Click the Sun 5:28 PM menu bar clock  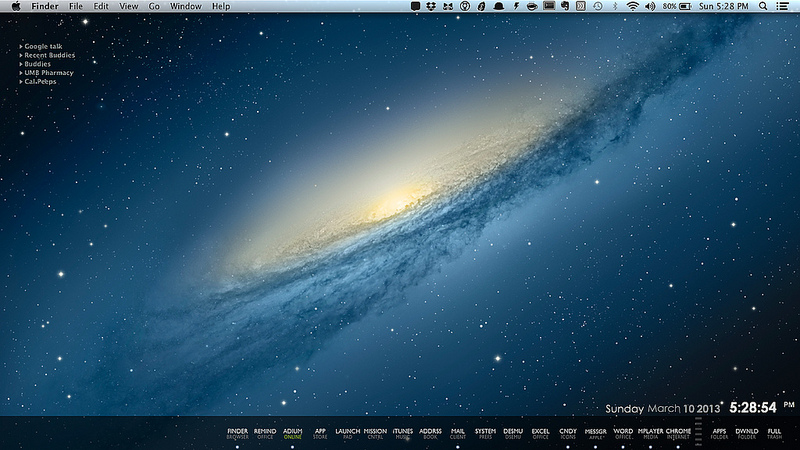point(724,6)
